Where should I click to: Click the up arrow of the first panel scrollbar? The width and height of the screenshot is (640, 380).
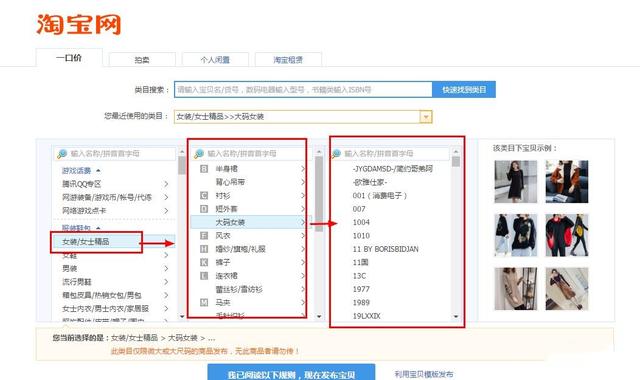tap(182, 152)
